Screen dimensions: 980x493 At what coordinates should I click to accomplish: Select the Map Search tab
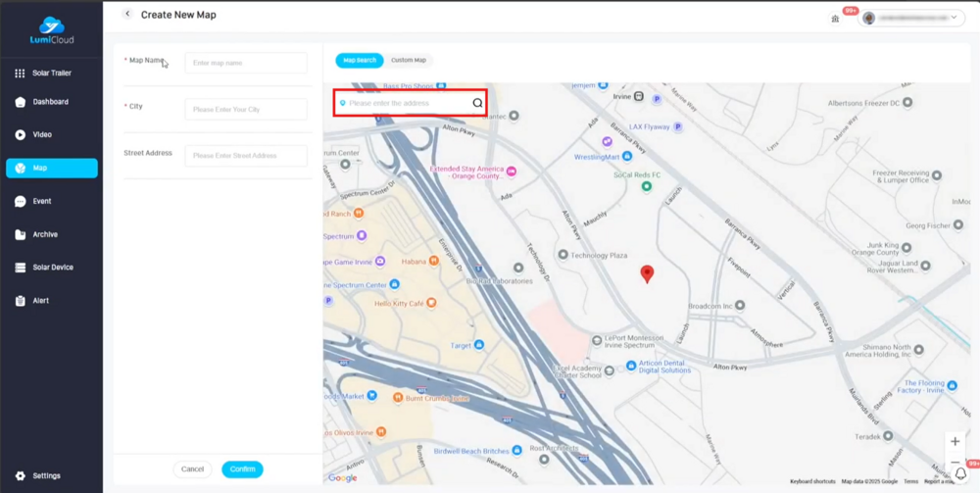(x=360, y=60)
